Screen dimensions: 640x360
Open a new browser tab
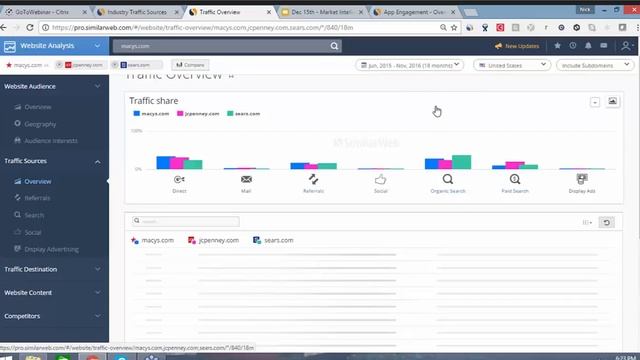click(x=471, y=12)
